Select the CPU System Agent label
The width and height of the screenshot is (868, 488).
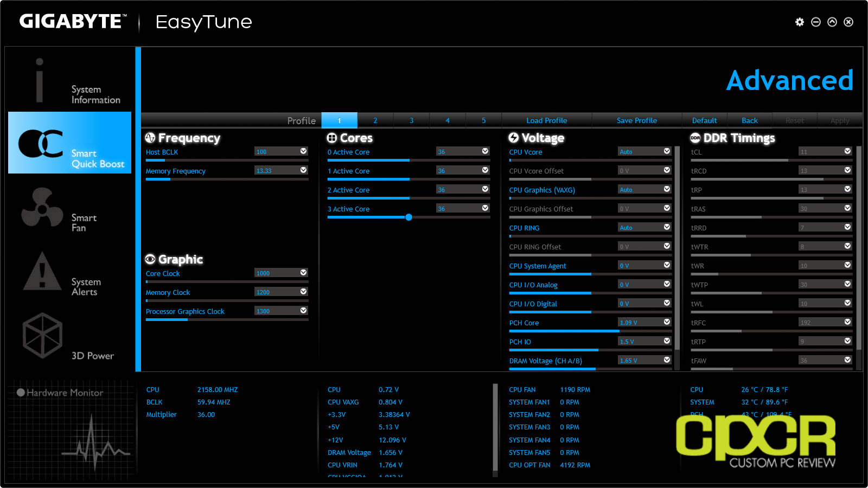click(538, 266)
